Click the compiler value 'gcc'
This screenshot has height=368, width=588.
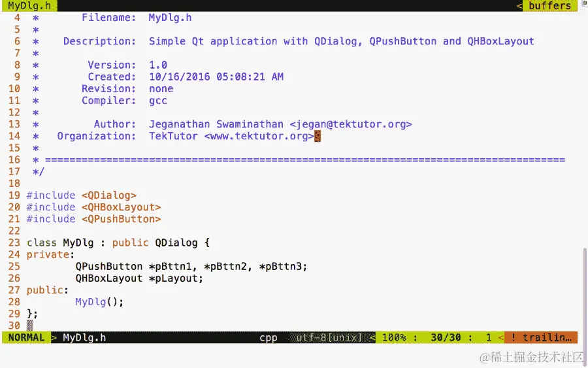[158, 101]
